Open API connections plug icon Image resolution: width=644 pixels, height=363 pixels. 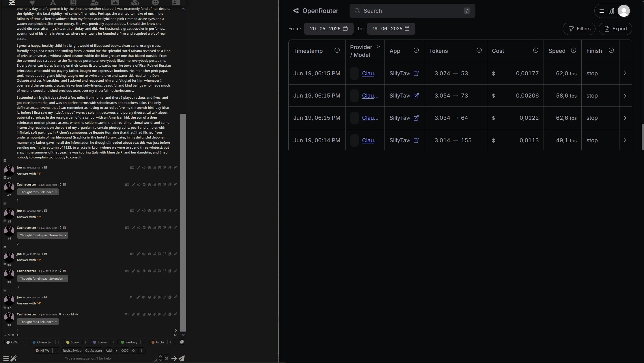click(32, 3)
